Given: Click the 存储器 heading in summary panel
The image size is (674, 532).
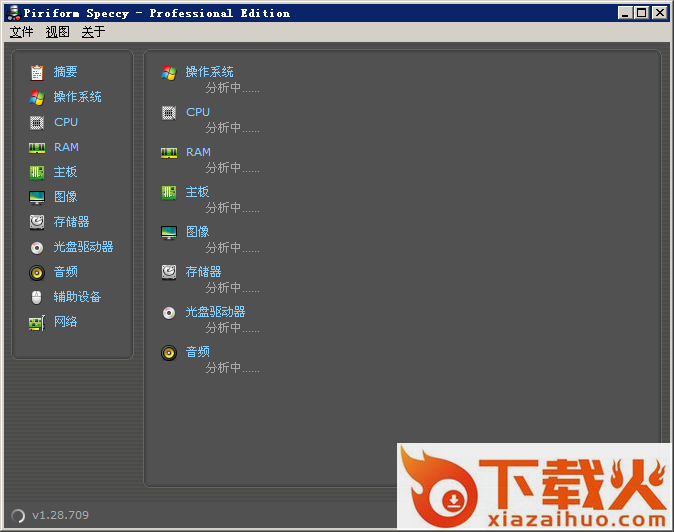Looking at the screenshot, I should coord(203,272).
